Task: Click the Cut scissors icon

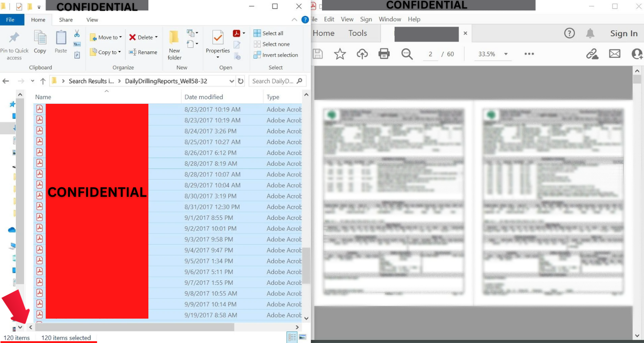Action: (x=77, y=34)
